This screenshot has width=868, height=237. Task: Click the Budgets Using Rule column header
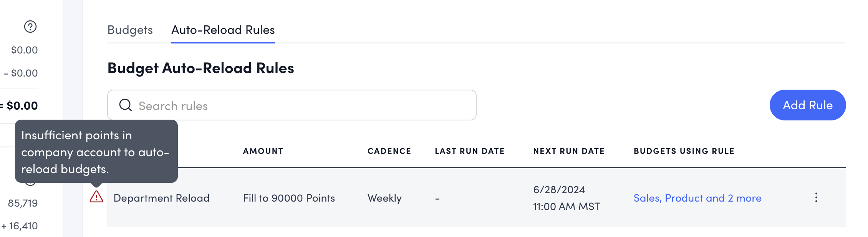684,151
